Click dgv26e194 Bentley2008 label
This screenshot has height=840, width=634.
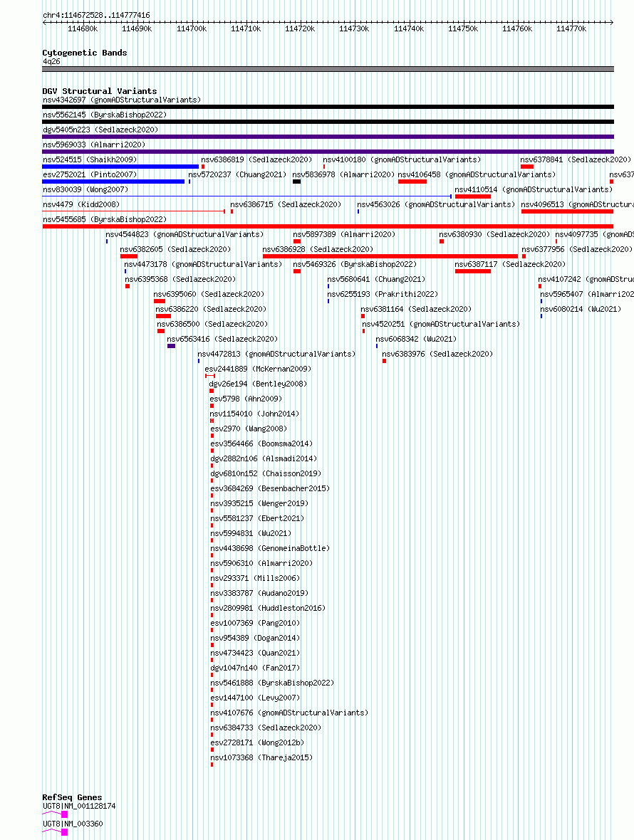pyautogui.click(x=258, y=384)
